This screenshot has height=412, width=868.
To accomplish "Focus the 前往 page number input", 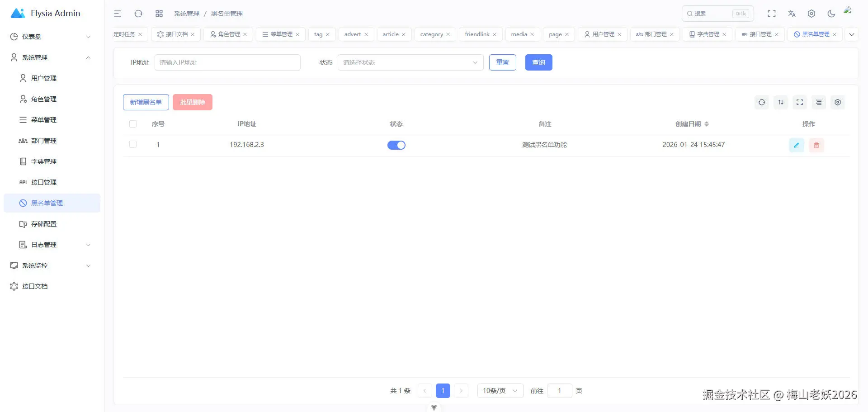I will 560,391.
